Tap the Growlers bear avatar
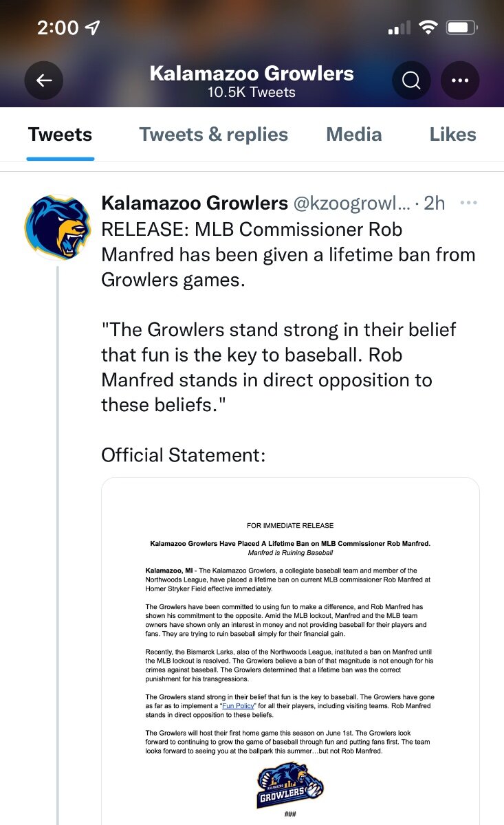This screenshot has width=504, height=825. (58, 226)
